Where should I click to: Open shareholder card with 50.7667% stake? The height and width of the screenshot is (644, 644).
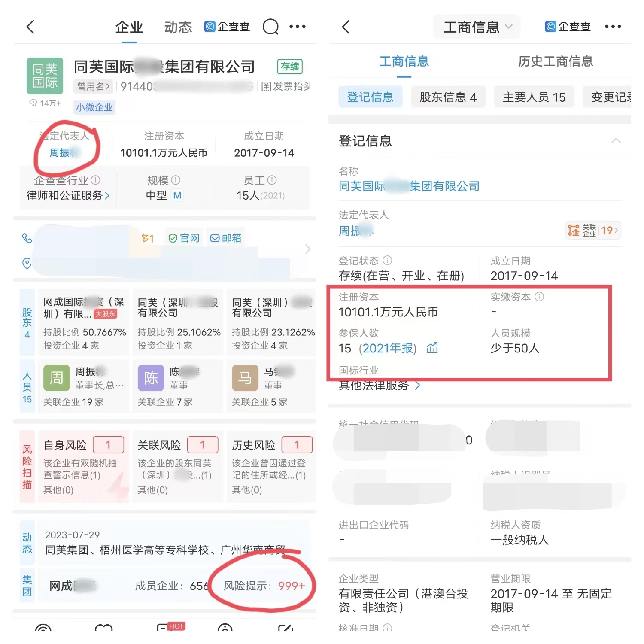(x=84, y=322)
